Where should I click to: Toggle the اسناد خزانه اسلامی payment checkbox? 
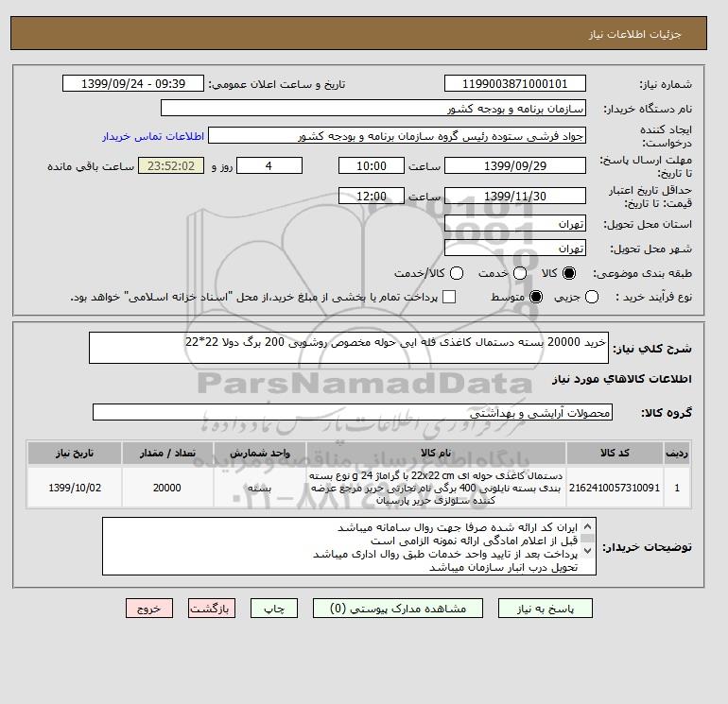point(449,297)
